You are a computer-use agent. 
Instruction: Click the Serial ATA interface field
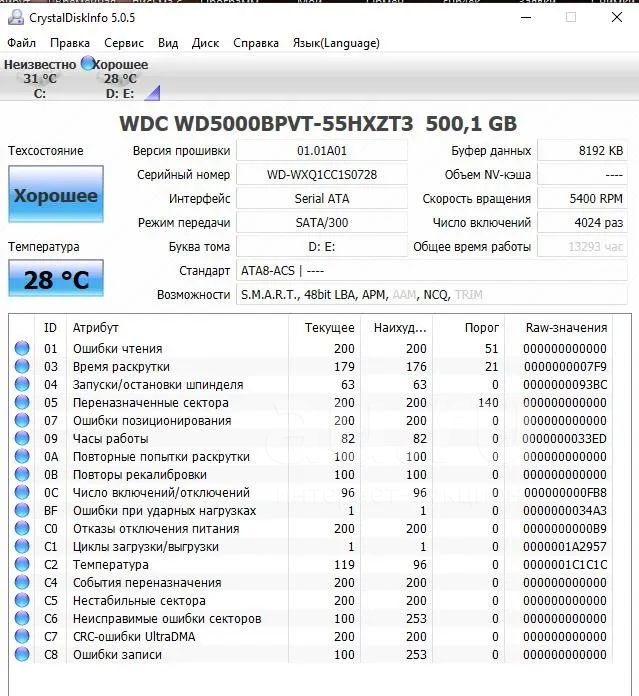pyautogui.click(x=322, y=198)
